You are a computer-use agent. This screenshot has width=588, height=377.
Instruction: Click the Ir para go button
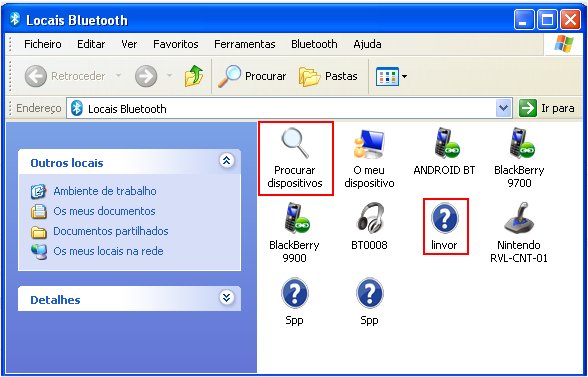tap(546, 109)
